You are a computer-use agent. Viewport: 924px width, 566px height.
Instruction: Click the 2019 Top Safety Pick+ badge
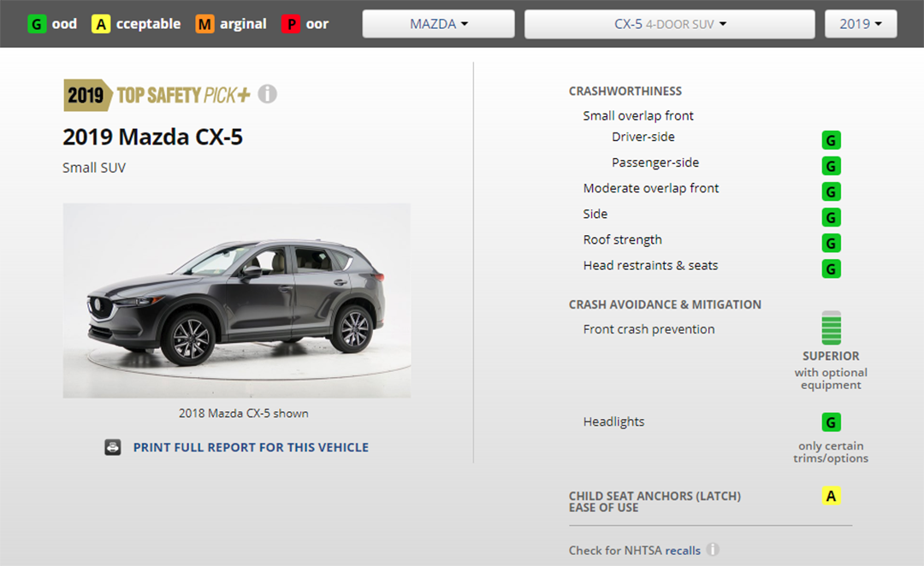(x=157, y=95)
